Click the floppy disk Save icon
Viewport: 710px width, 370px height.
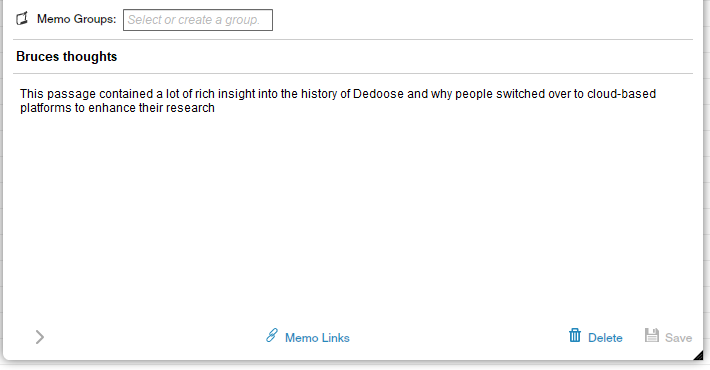click(x=652, y=335)
